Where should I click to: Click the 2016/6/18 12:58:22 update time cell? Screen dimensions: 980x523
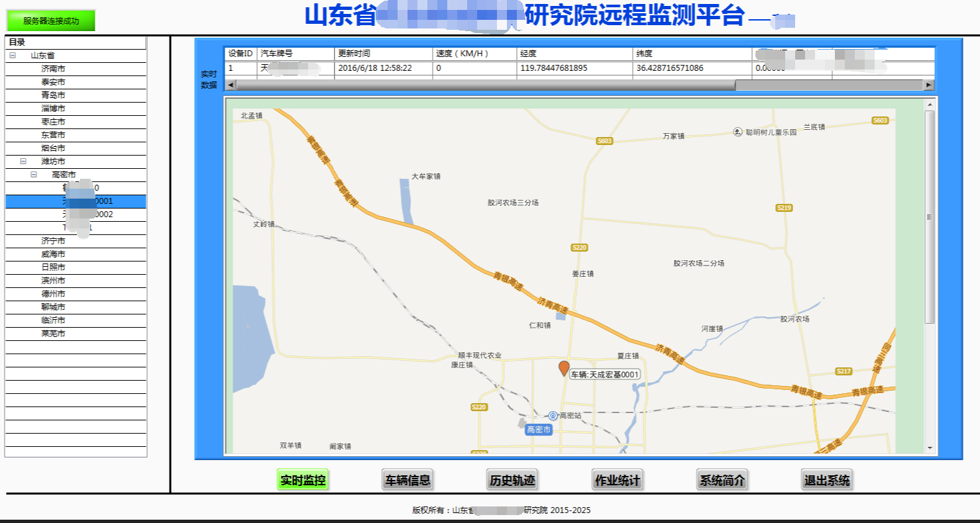384,68
